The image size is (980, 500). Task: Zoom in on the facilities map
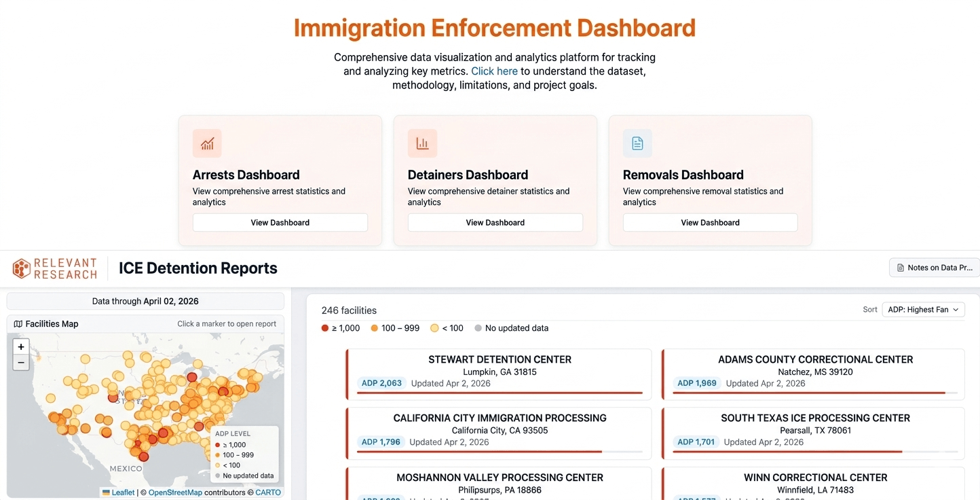21,346
